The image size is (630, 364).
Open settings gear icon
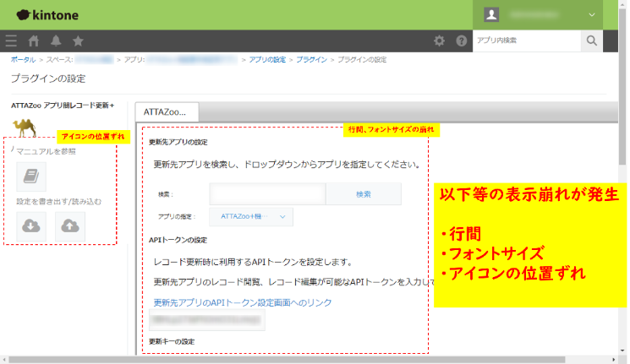click(439, 41)
